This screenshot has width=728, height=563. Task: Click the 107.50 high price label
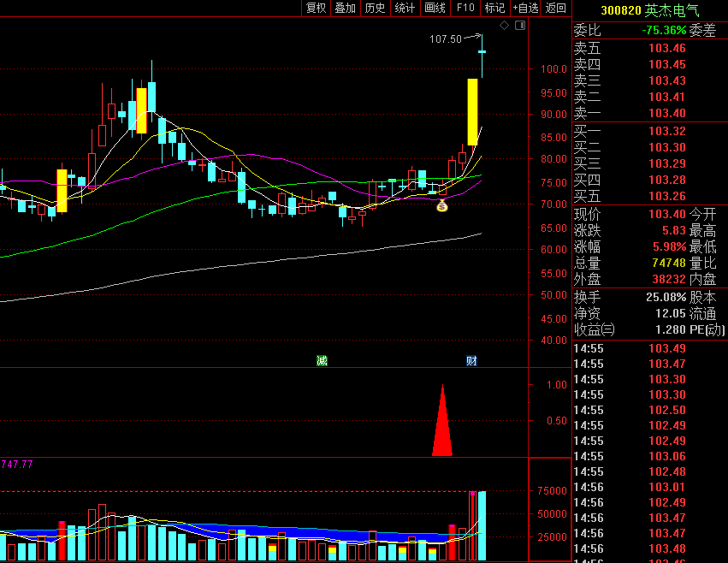click(x=445, y=39)
